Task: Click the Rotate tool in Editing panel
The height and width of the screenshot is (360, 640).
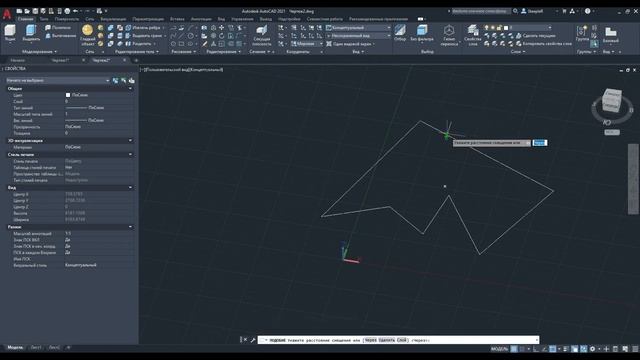Action: pyautogui.click(x=222, y=36)
